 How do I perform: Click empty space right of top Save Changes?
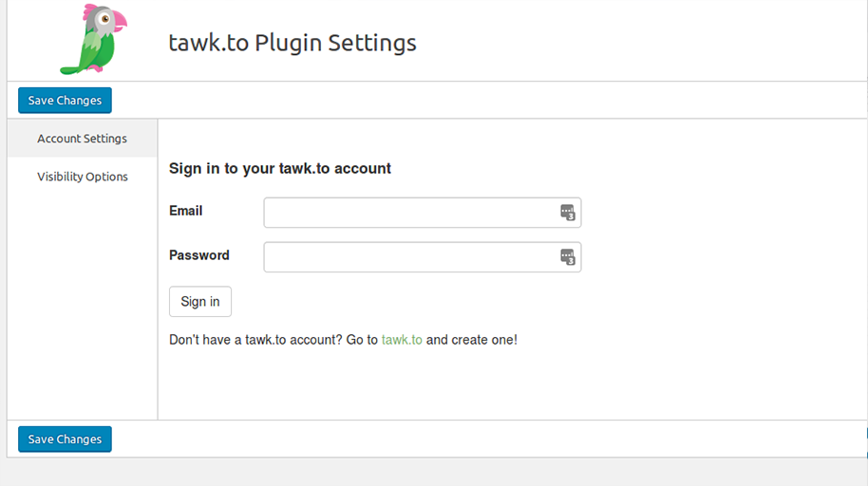[475, 101]
